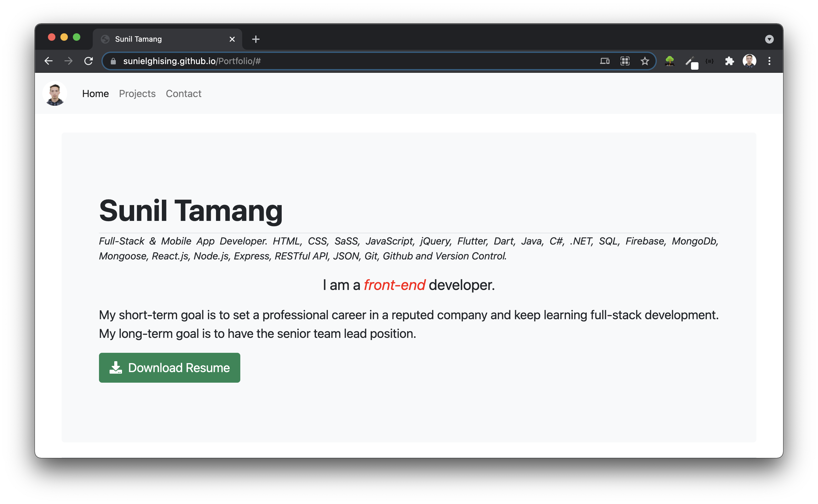Screen dimensions: 818x504
Task: Click Sunil's profile photo in the navbar
Action: point(55,94)
